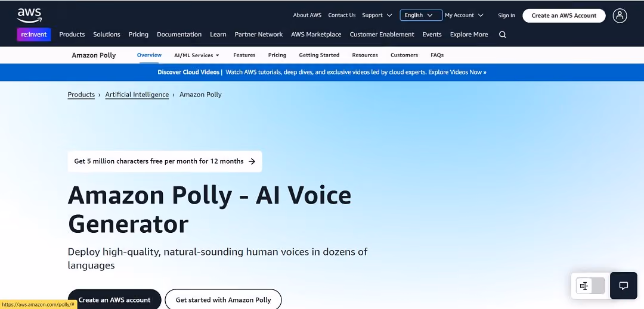Image resolution: width=644 pixels, height=309 pixels.
Task: Click the white Create an AWS Account button
Action: tap(564, 15)
